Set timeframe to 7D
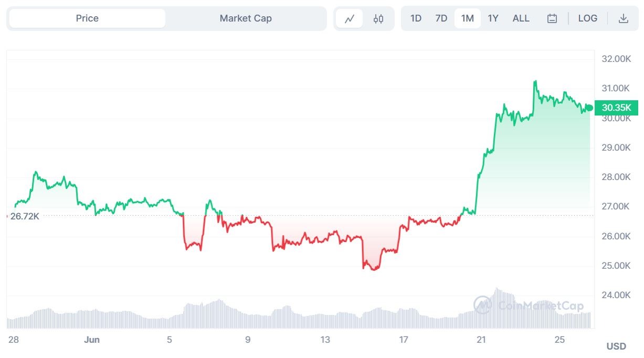644x358 pixels. click(441, 18)
